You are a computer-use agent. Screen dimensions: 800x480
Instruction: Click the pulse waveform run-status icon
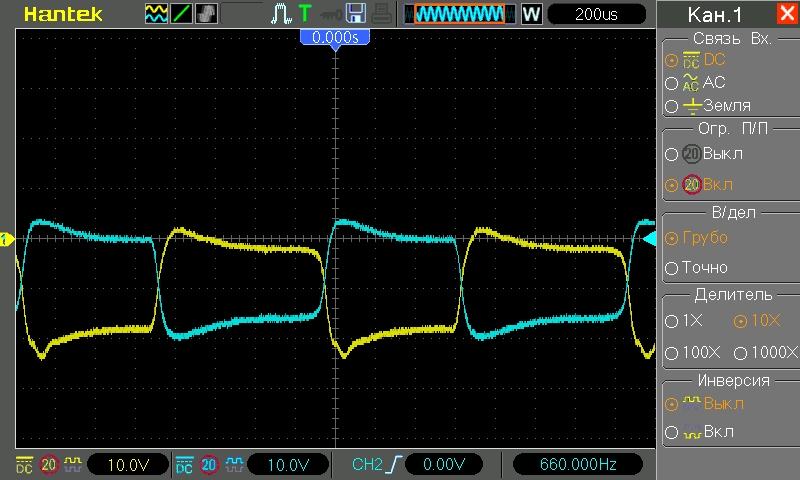(x=281, y=14)
